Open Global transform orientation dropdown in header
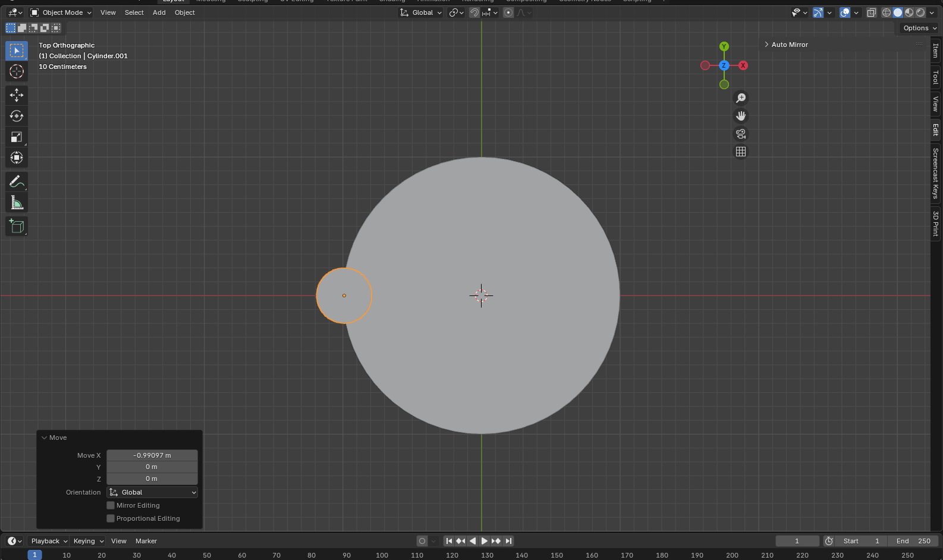This screenshot has height=560, width=943. pos(421,12)
